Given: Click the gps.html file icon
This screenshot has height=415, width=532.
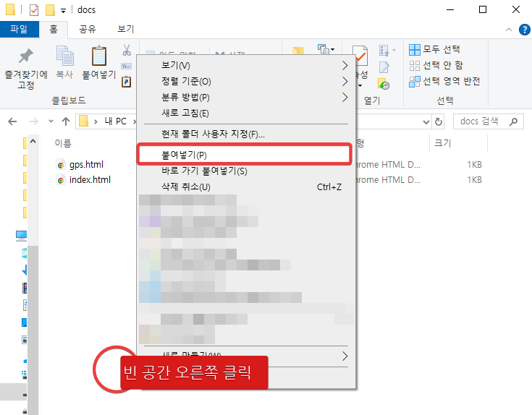Looking at the screenshot, I should (61, 165).
